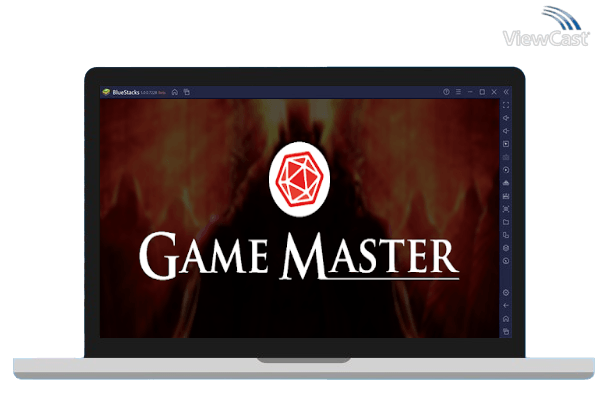The width and height of the screenshot is (602, 414).
Task: Click the Game Master title text
Action: (299, 255)
